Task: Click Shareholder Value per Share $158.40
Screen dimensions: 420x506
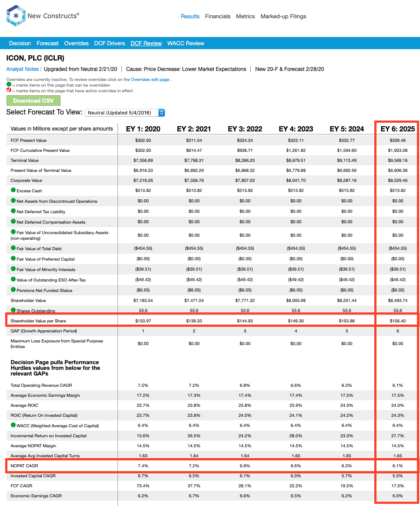Action: click(x=398, y=321)
